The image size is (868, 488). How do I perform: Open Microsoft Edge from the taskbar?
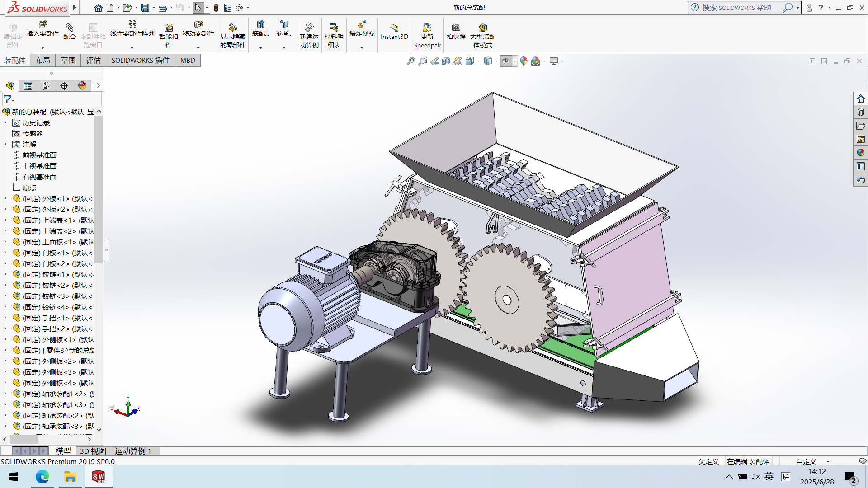point(42,477)
